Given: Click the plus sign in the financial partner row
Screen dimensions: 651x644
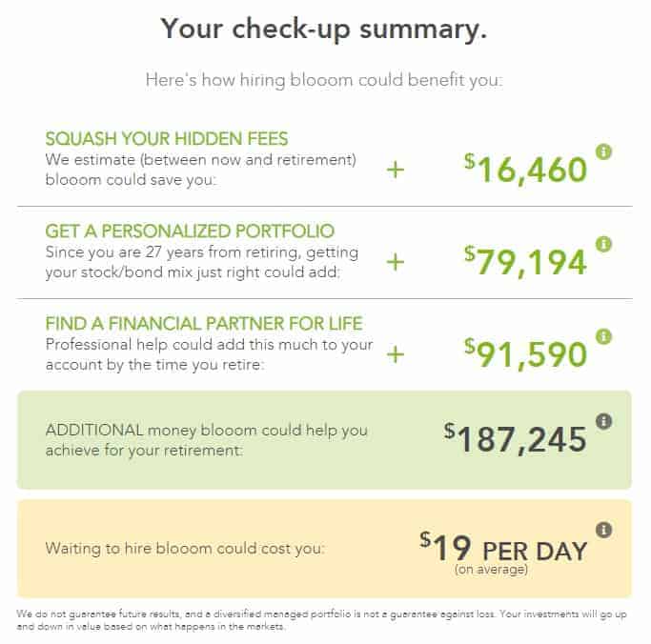Looking at the screenshot, I should 395,354.
